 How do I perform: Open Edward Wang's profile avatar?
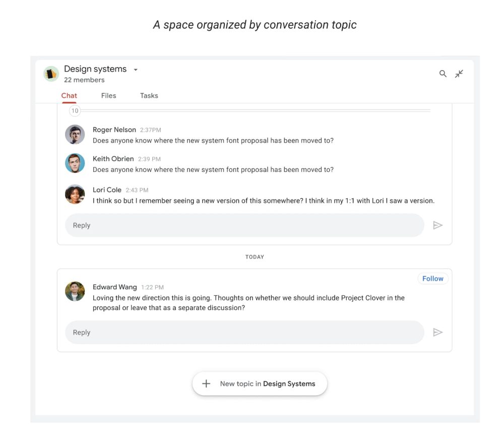point(75,291)
